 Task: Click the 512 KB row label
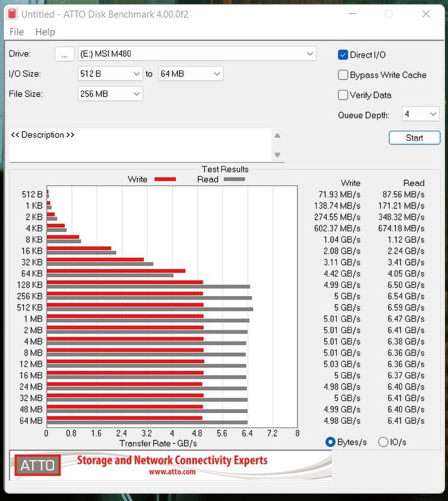pyautogui.click(x=30, y=307)
